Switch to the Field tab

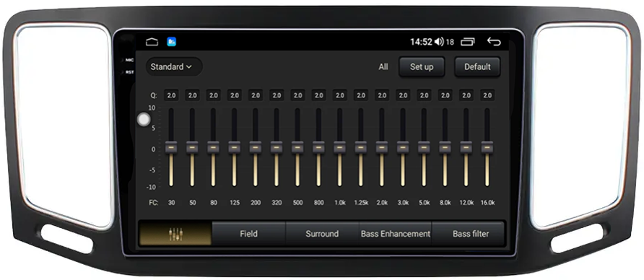248,234
